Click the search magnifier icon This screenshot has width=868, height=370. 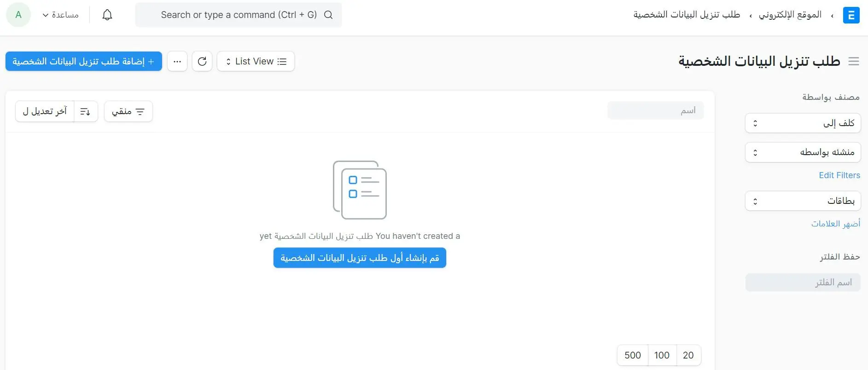[x=328, y=15]
